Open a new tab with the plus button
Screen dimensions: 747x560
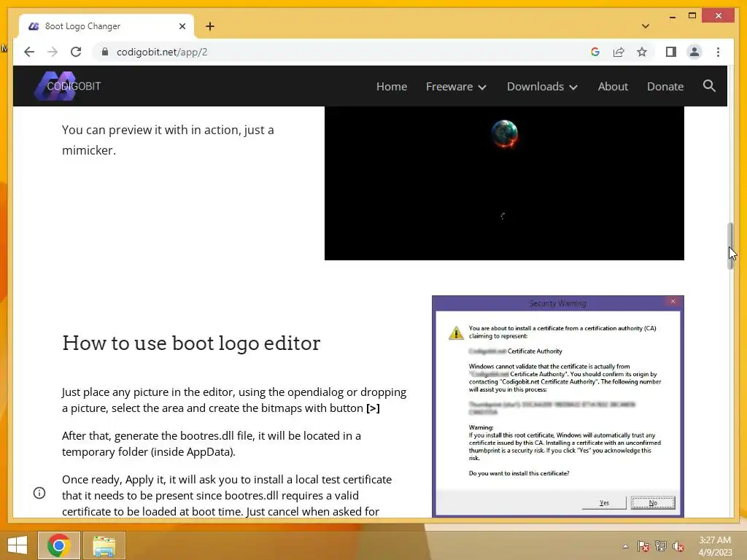click(210, 26)
